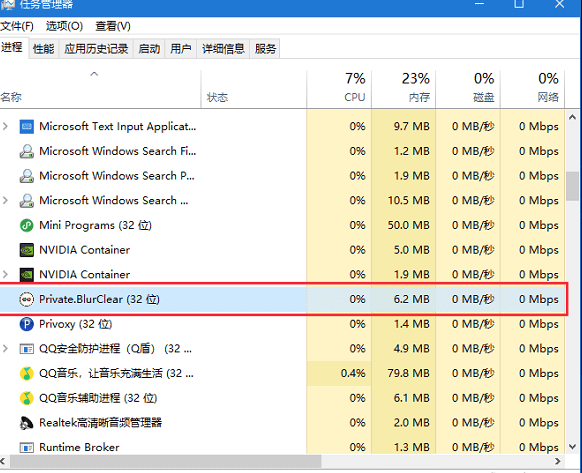582x473 pixels.
Task: Open the 详细信息 tab
Action: [223, 49]
